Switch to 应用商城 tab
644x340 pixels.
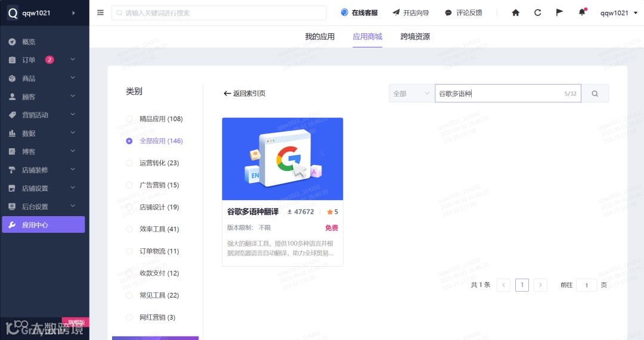367,36
